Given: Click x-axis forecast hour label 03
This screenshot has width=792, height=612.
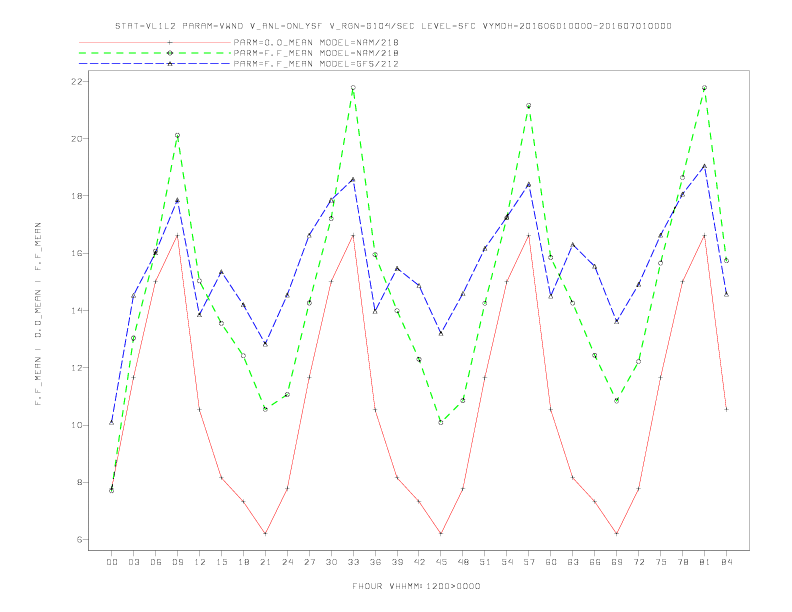Looking at the screenshot, I should click(133, 562).
